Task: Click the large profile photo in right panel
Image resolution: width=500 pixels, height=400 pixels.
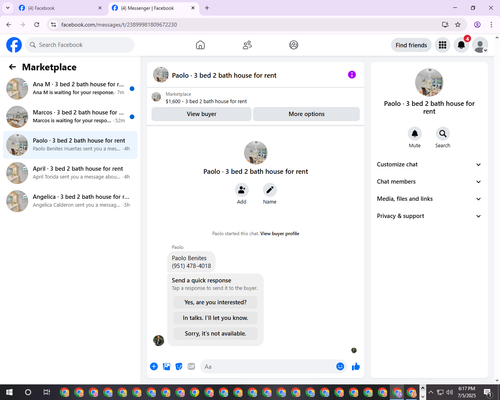Action: click(429, 82)
